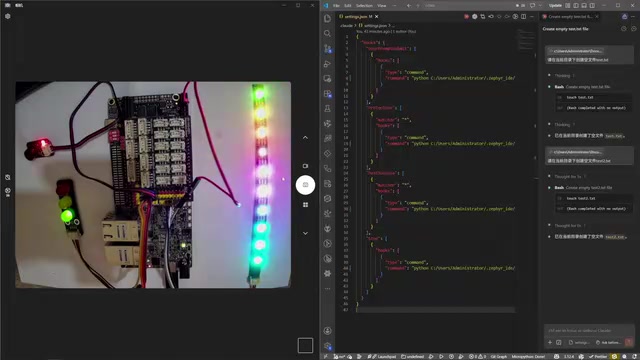
Task: Open test2.txt file link in chat
Action: 615,236
